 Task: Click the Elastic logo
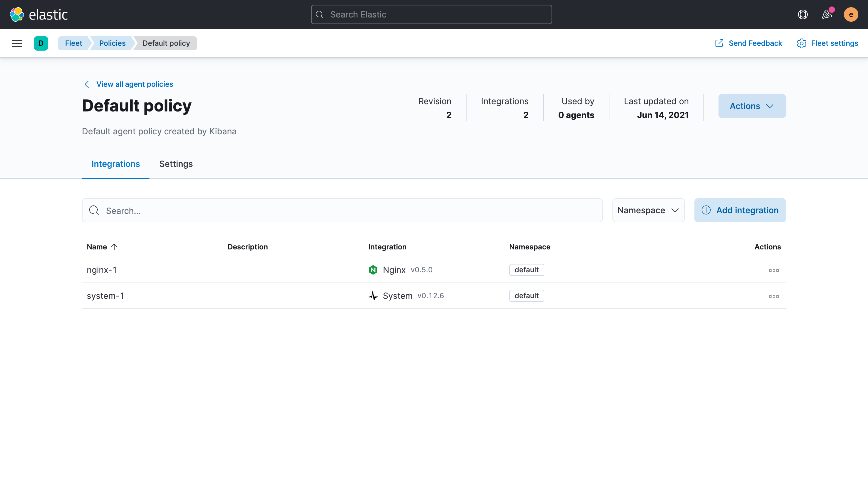point(38,14)
